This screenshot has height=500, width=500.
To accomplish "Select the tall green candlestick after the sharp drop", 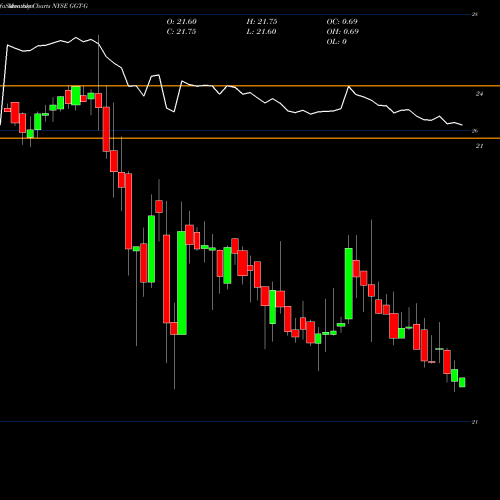I will coord(182,283).
